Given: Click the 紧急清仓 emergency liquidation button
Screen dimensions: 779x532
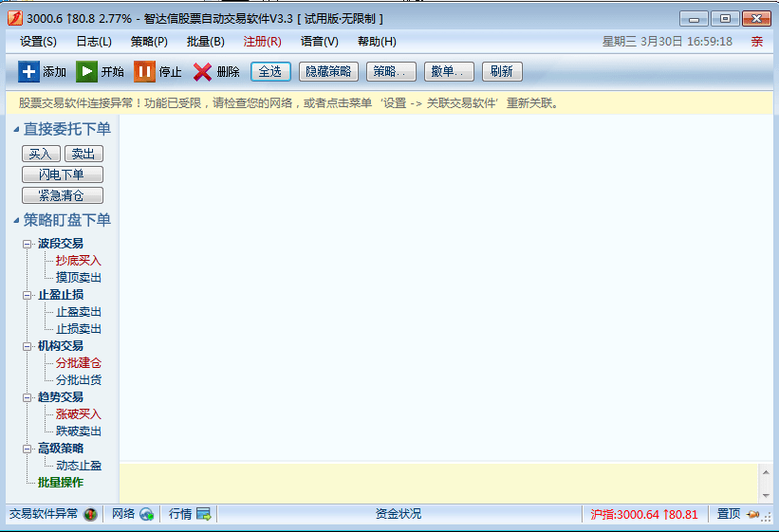Looking at the screenshot, I should (63, 195).
